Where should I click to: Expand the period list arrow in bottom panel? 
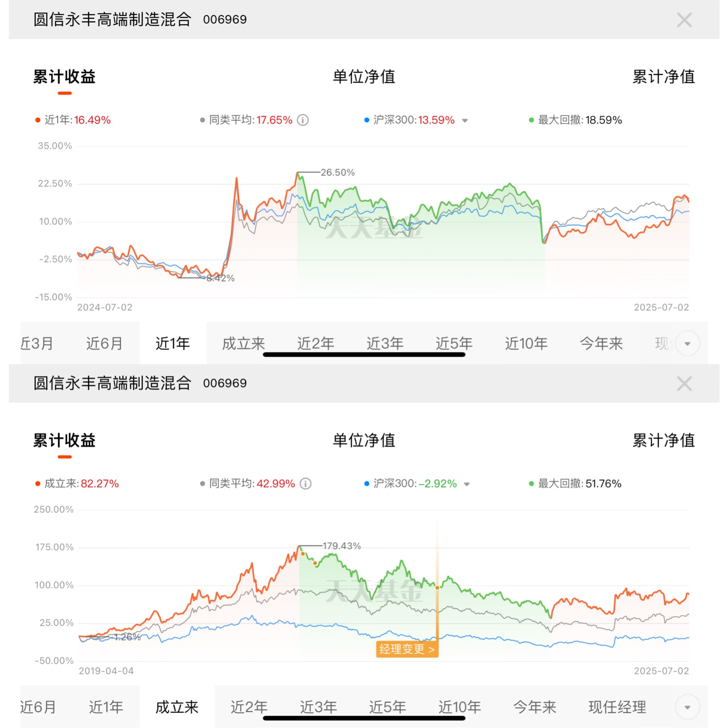click(687, 707)
